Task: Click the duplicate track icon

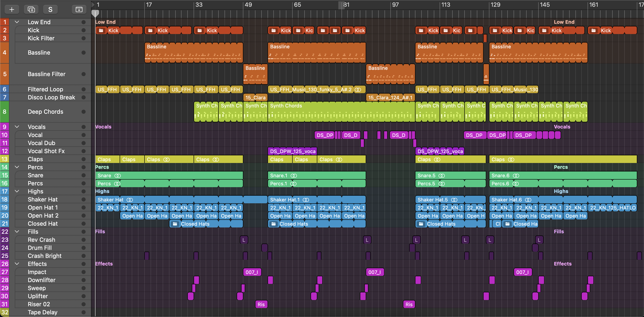Action: tap(31, 9)
